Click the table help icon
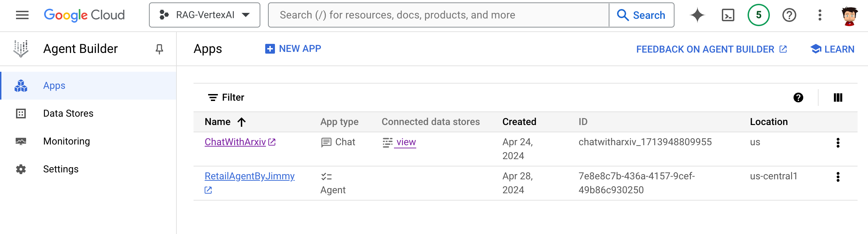 pyautogui.click(x=798, y=97)
